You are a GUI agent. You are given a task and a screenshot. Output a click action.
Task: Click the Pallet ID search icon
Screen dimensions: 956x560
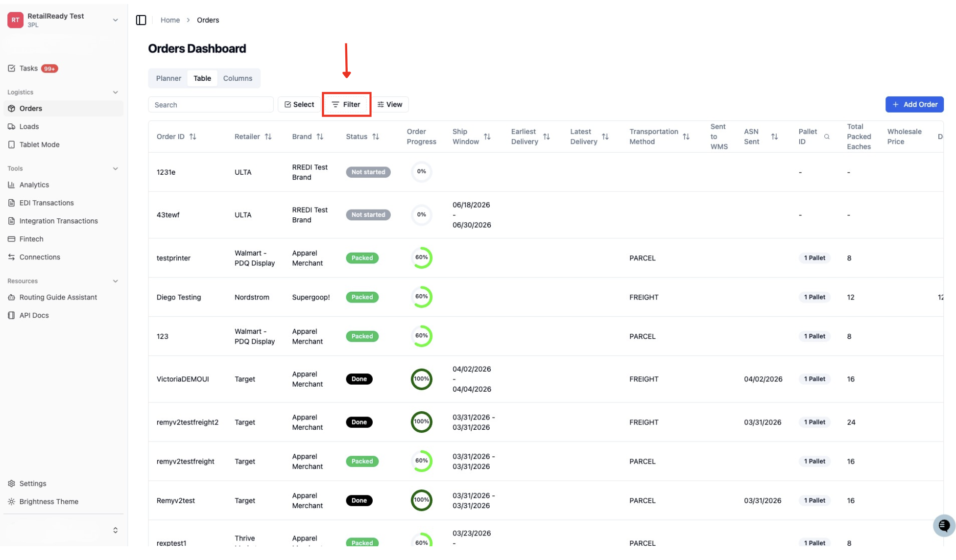827,137
